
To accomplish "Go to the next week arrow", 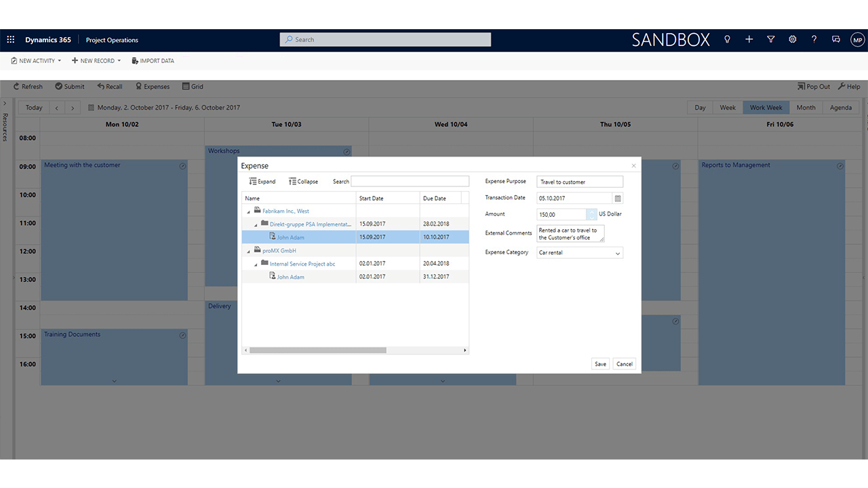I will click(x=73, y=108).
